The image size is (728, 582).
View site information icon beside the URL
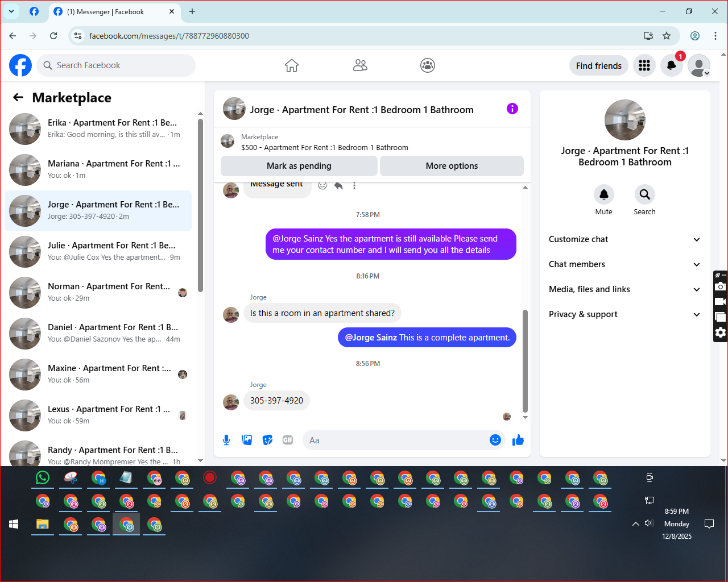click(x=78, y=36)
